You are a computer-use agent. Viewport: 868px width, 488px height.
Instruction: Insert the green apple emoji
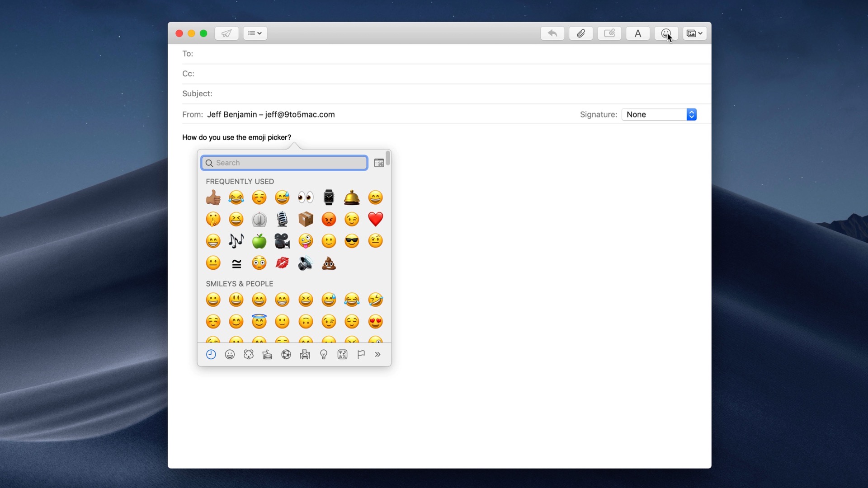[x=259, y=241]
